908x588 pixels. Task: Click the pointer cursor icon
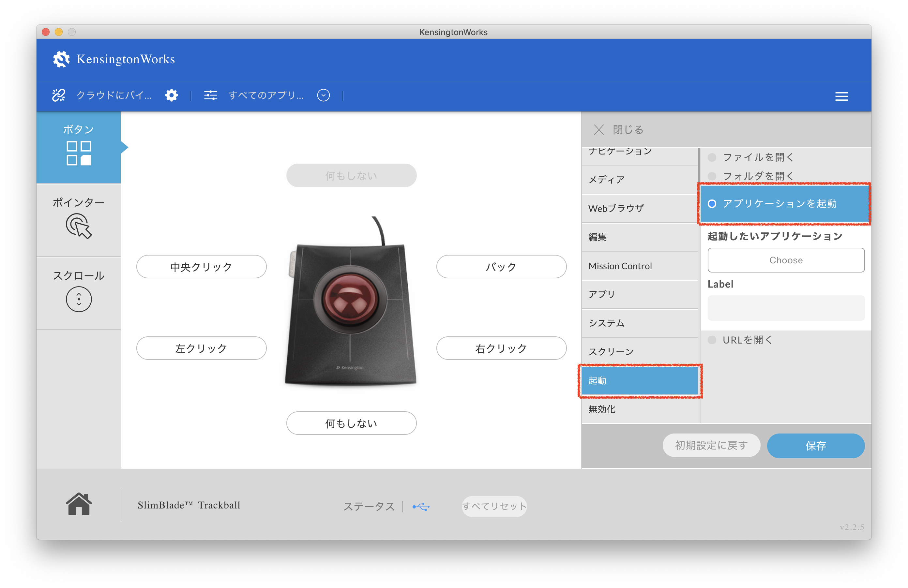[79, 226]
